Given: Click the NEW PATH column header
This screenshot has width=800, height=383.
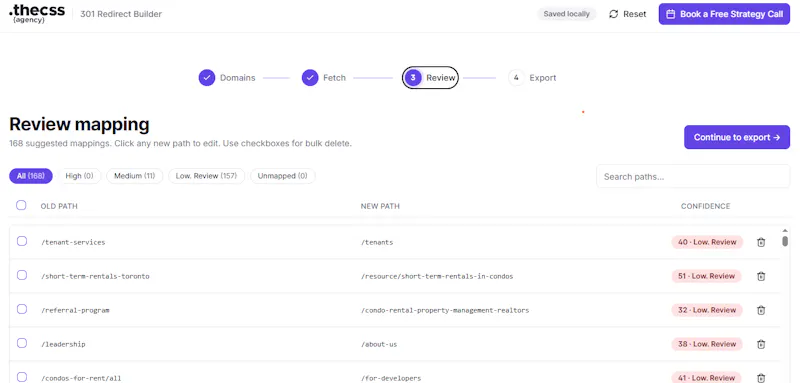Looking at the screenshot, I should click(x=380, y=206).
